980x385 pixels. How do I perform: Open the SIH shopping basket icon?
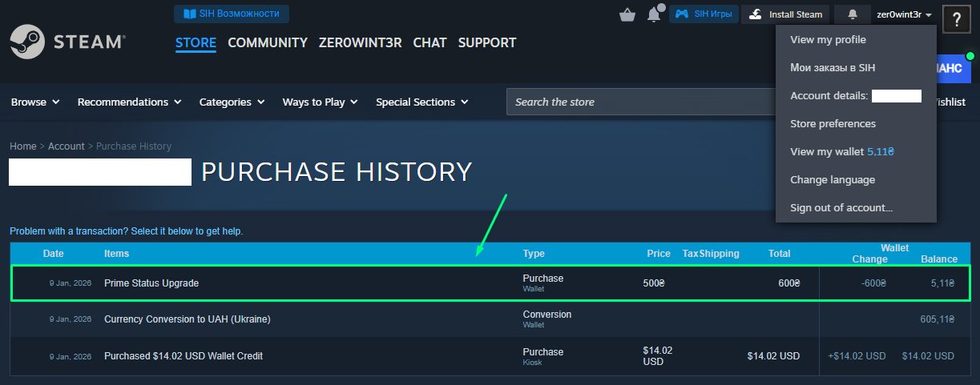(627, 14)
